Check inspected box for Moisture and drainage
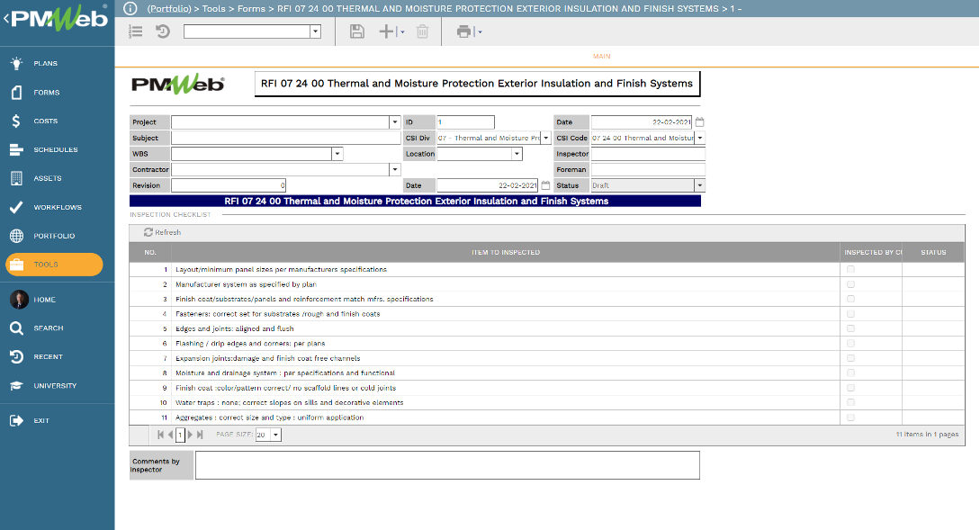The height and width of the screenshot is (530, 980). pyautogui.click(x=850, y=373)
